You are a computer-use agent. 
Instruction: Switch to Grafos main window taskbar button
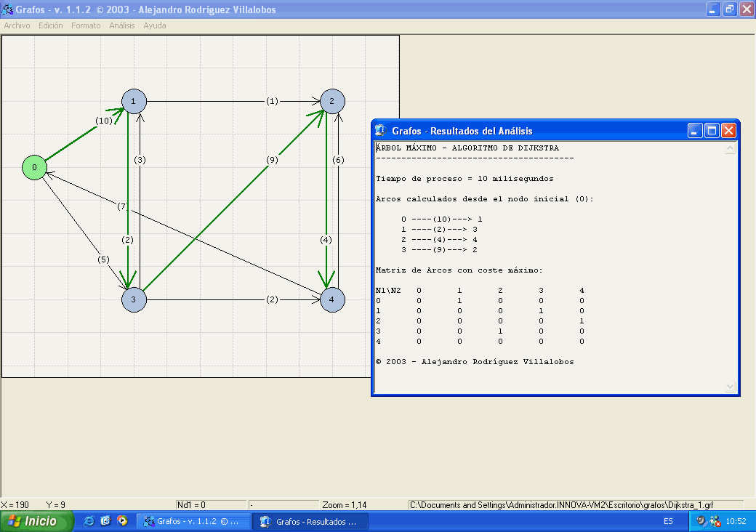click(193, 521)
